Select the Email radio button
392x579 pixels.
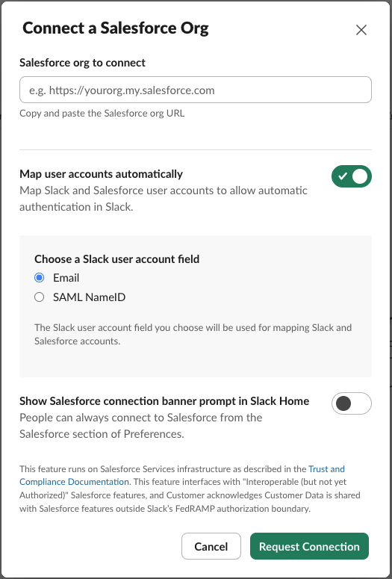click(39, 278)
